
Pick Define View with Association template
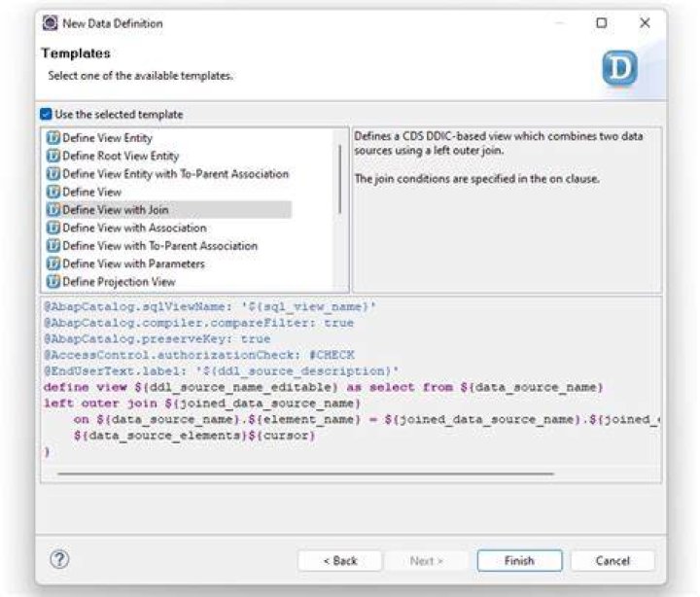(135, 228)
